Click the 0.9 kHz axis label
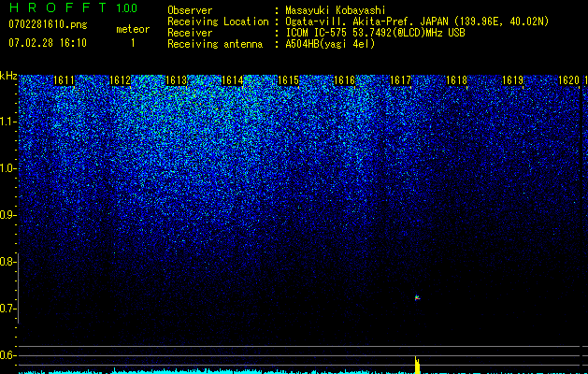This screenshot has height=374, width=588. (7, 215)
